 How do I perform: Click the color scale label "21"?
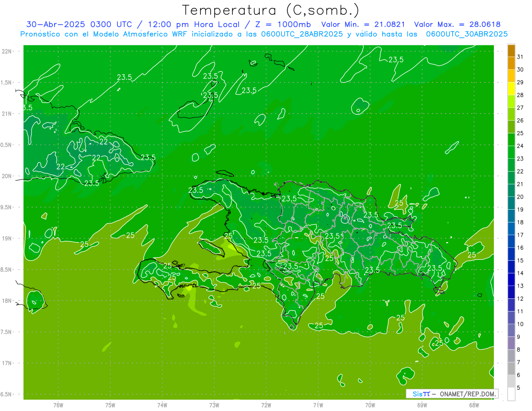pos(520,184)
